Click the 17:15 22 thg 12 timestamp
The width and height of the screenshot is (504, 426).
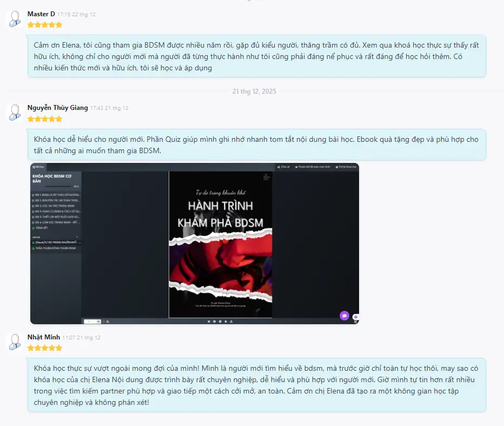(x=76, y=14)
